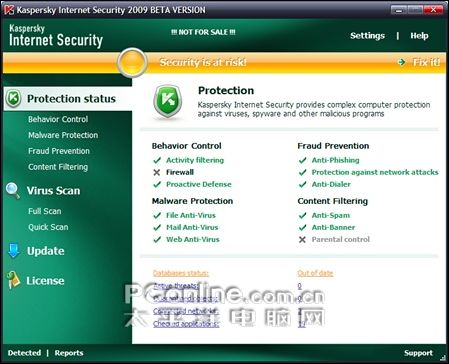
Task: Open the Help menu
Action: (419, 36)
